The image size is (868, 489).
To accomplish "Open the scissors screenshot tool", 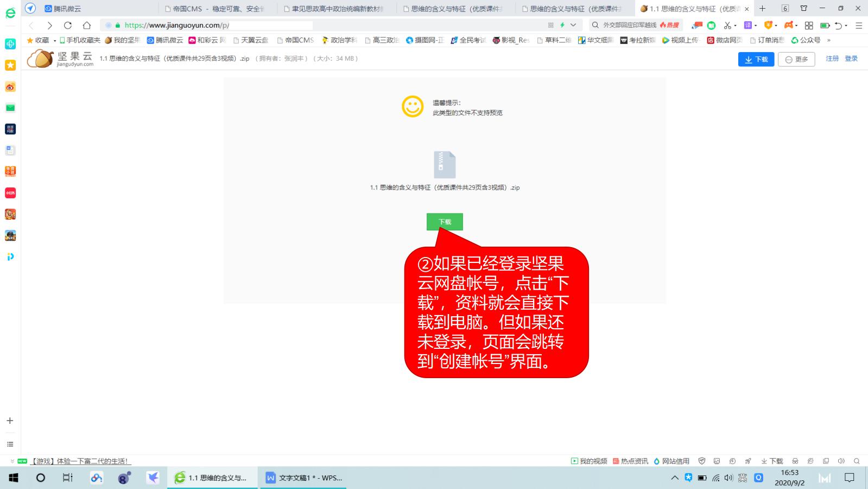I will (727, 26).
